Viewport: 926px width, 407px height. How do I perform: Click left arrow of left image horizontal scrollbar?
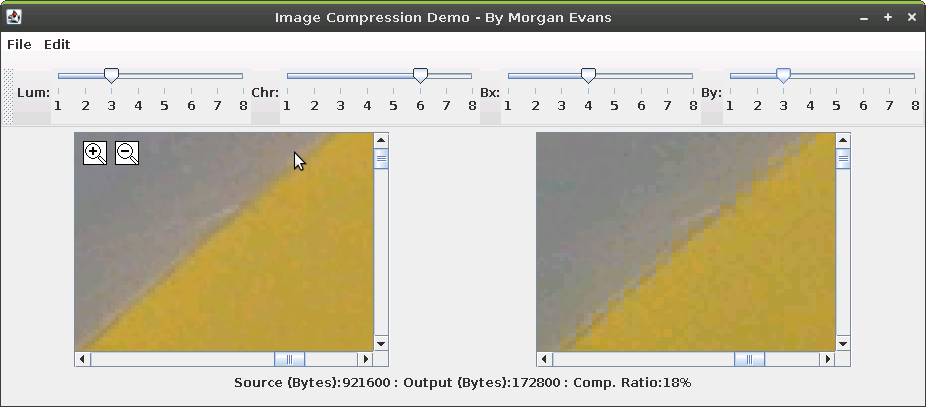(x=82, y=359)
